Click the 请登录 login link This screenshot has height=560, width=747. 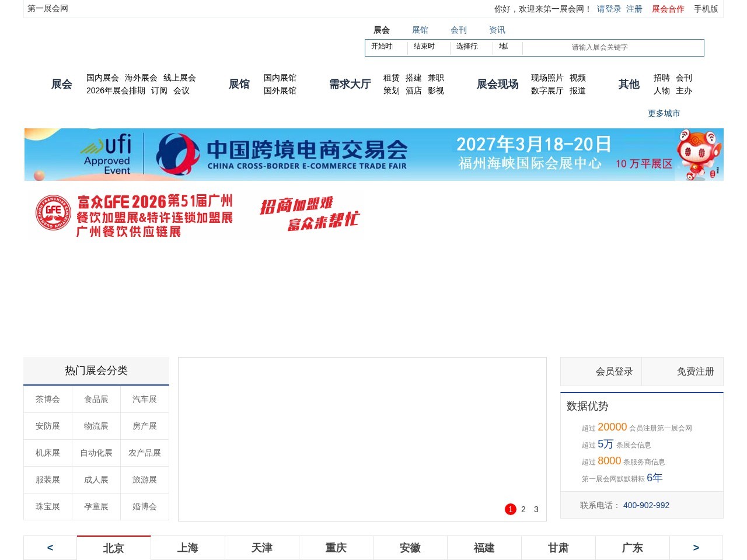[609, 9]
